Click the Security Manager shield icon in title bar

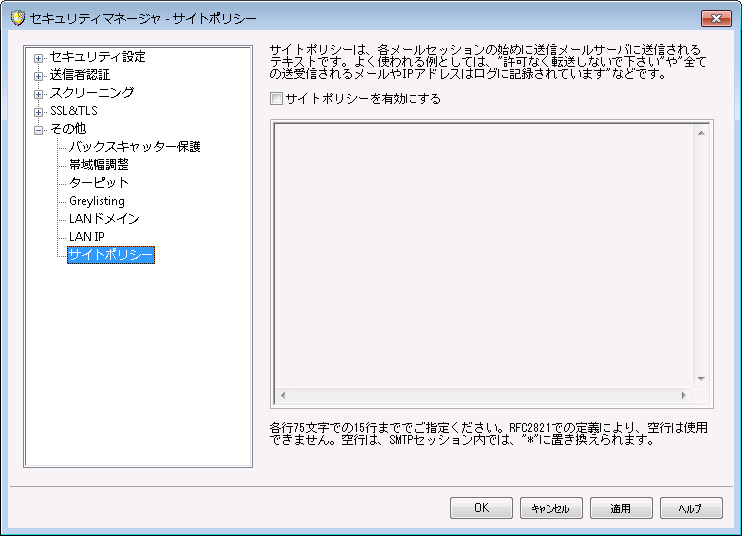click(18, 18)
